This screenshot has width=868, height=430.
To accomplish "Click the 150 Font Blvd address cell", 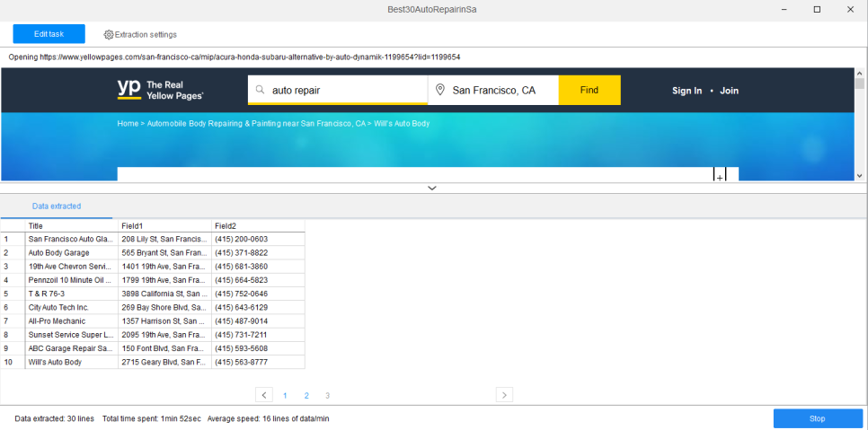I will pyautogui.click(x=164, y=348).
